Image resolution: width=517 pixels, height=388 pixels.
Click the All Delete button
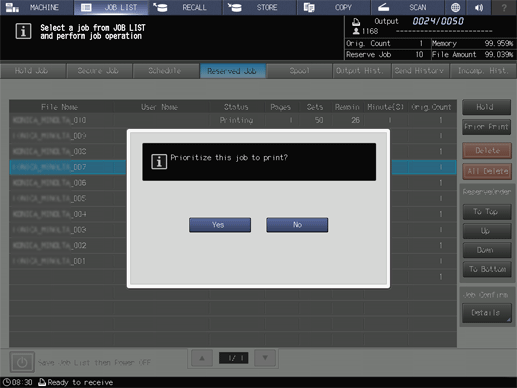[x=487, y=171]
